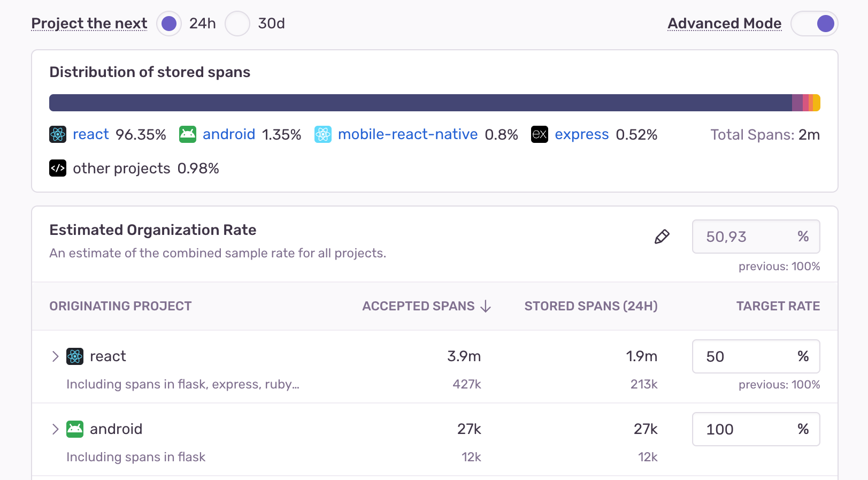
Task: Click the react target rate input field
Action: [x=748, y=356]
